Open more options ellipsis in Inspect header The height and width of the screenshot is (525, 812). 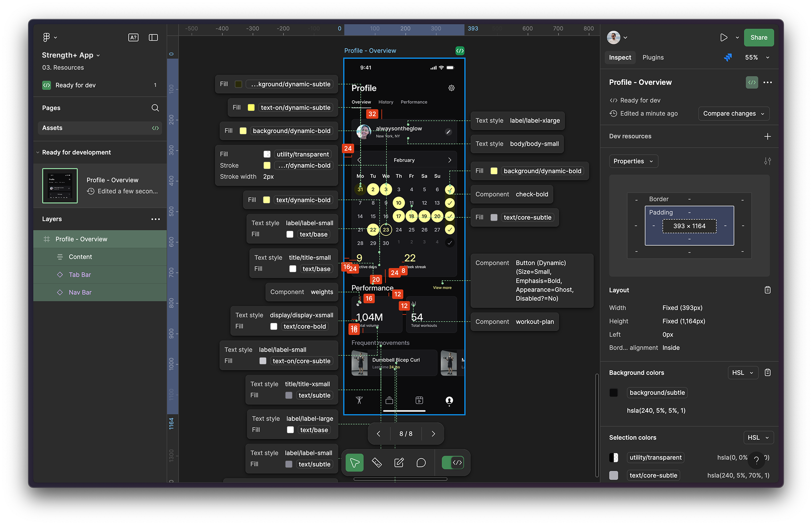tap(767, 82)
